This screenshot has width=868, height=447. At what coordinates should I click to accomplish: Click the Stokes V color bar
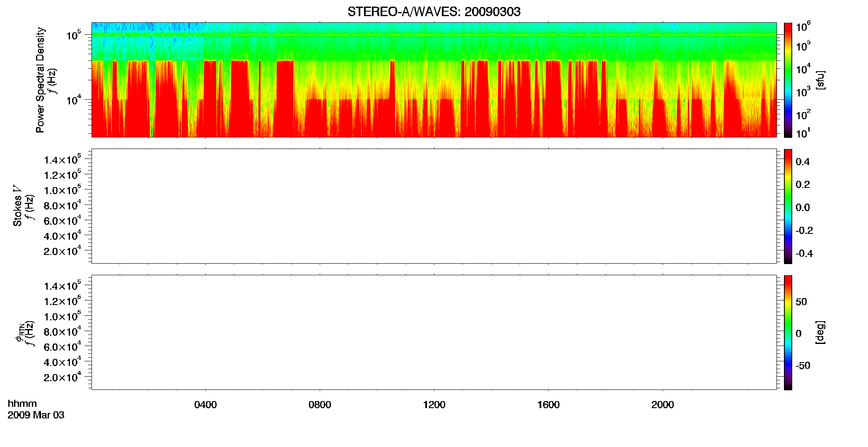788,206
